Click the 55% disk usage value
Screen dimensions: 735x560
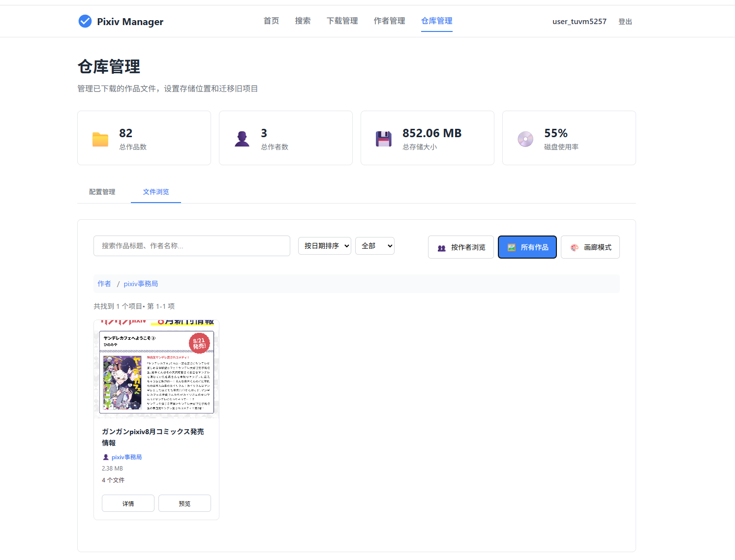click(555, 133)
